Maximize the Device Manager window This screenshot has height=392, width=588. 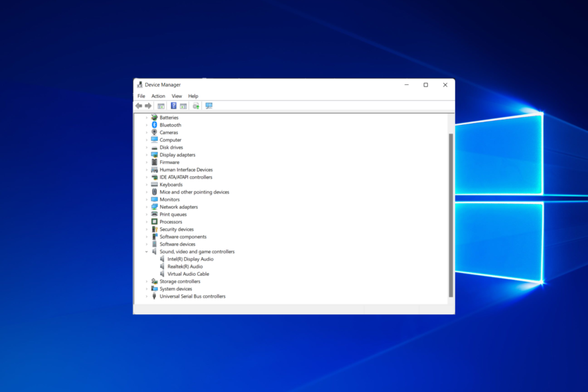425,85
